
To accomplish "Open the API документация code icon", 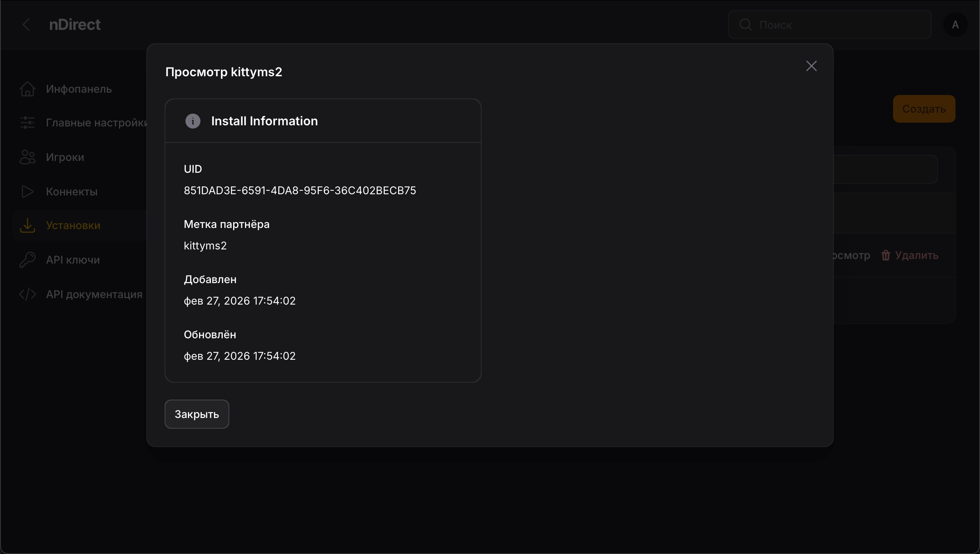I will point(27,294).
